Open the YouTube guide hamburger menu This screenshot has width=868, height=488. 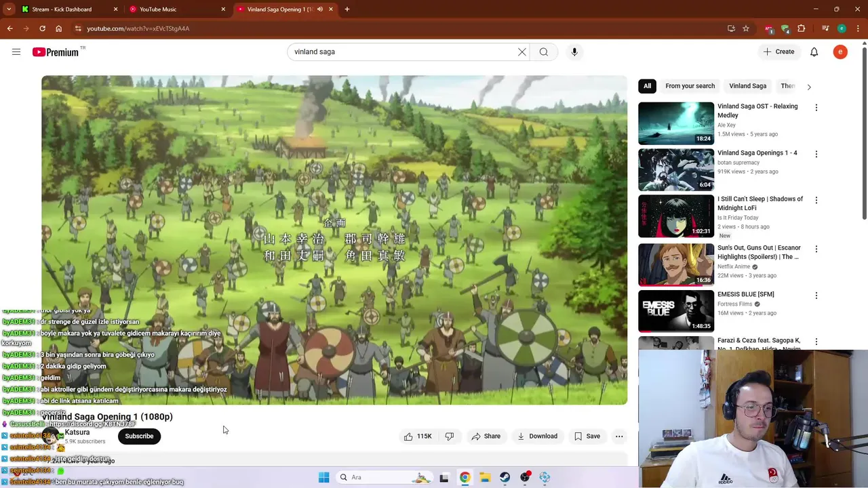(x=16, y=52)
